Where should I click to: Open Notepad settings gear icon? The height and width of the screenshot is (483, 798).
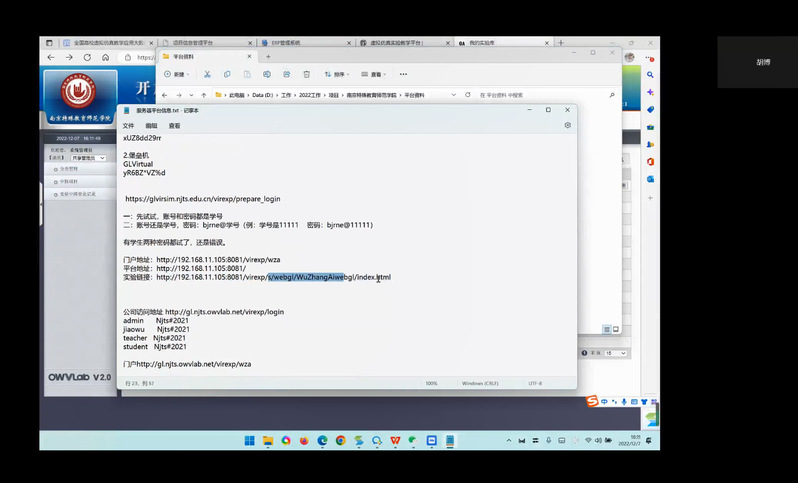567,126
